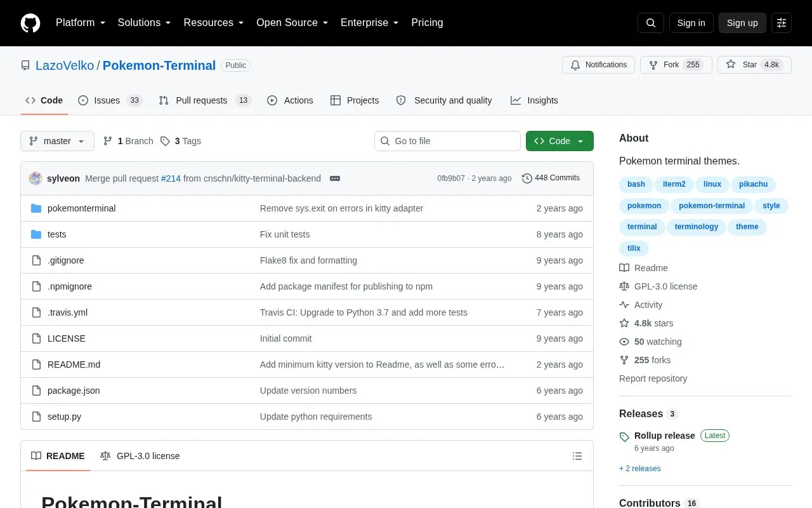Open the Security and quality tab
This screenshot has width=812, height=508.
[x=444, y=100]
